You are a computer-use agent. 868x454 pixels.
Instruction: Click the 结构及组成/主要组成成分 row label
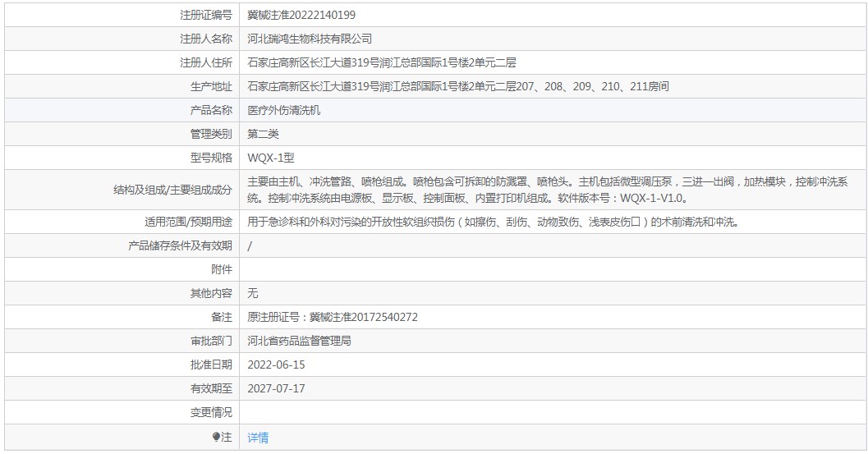pyautogui.click(x=172, y=190)
